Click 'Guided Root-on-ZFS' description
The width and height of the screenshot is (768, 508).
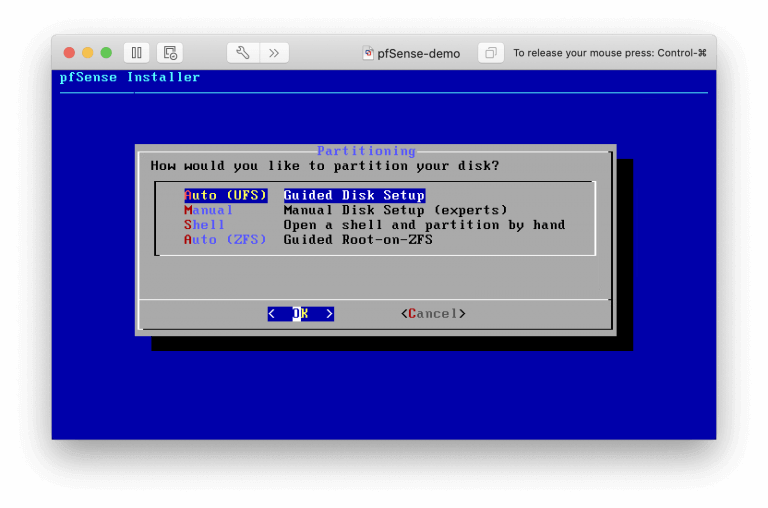358,240
